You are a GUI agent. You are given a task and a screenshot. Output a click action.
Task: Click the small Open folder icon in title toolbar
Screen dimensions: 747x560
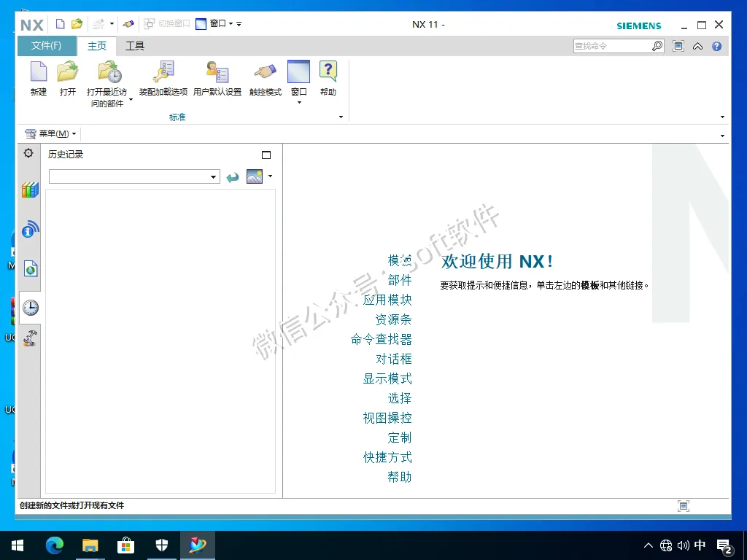[77, 24]
